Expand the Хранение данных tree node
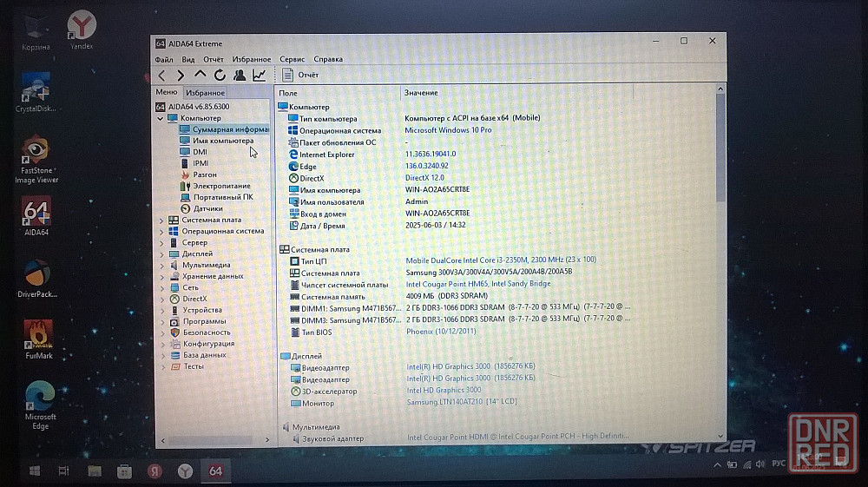Image resolution: width=868 pixels, height=487 pixels. (x=162, y=277)
